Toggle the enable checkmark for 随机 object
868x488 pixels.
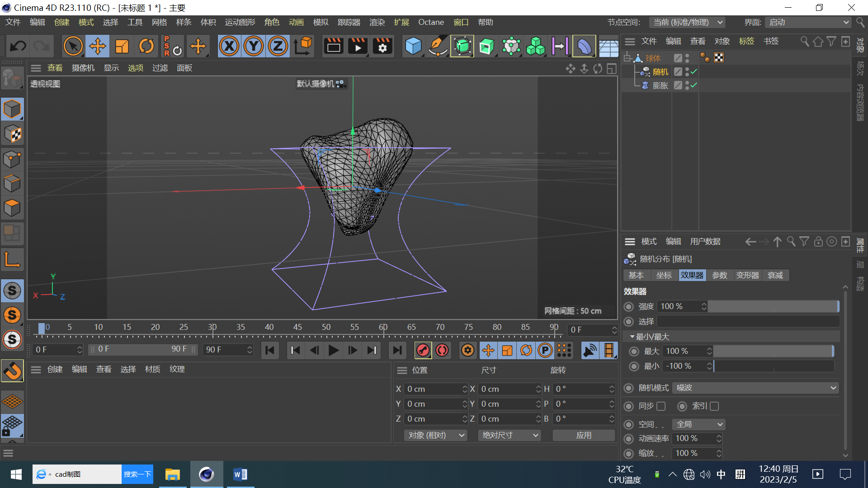click(693, 72)
